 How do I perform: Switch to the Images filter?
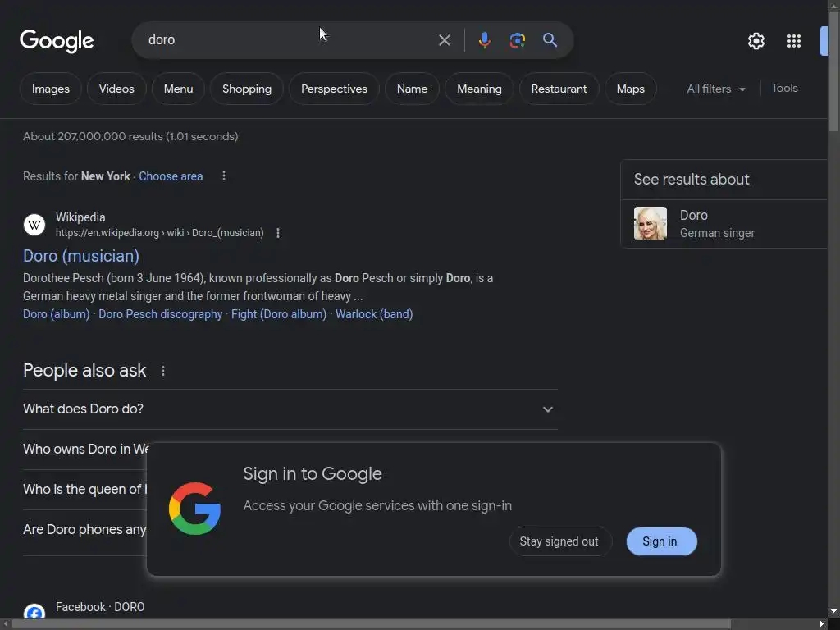[50, 89]
